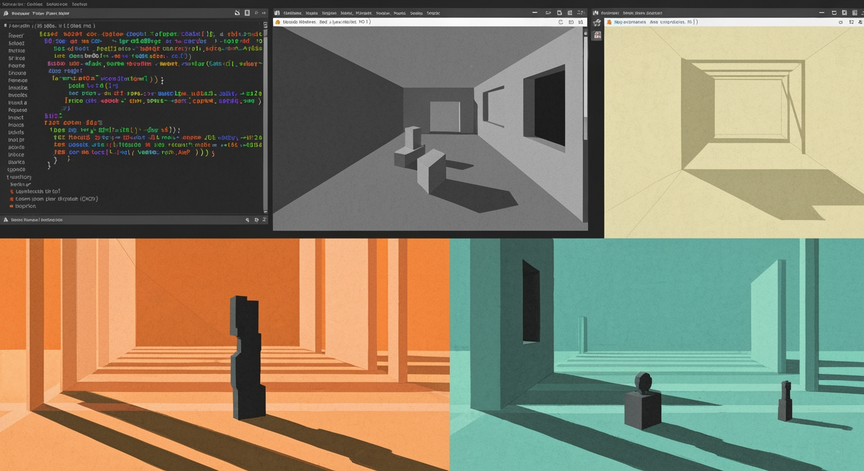Click the leftmost of three icons at right of editor status bar
Viewport: 864px width, 471px height.
pyautogui.click(x=247, y=220)
